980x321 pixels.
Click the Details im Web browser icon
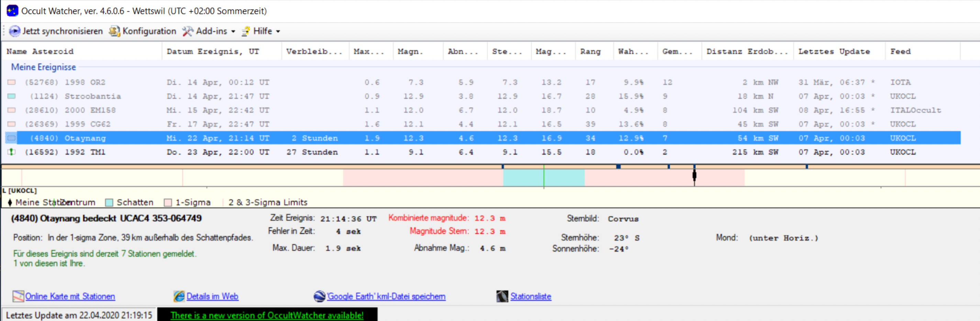click(x=179, y=296)
